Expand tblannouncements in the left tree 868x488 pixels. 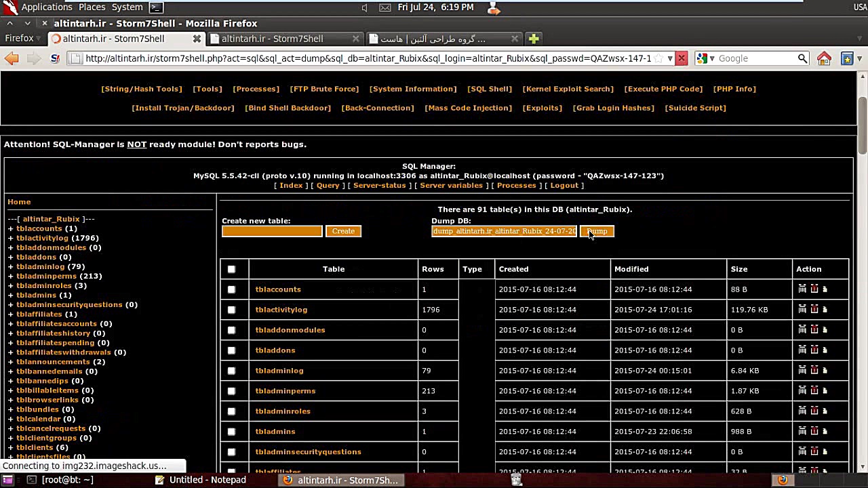pos(11,361)
